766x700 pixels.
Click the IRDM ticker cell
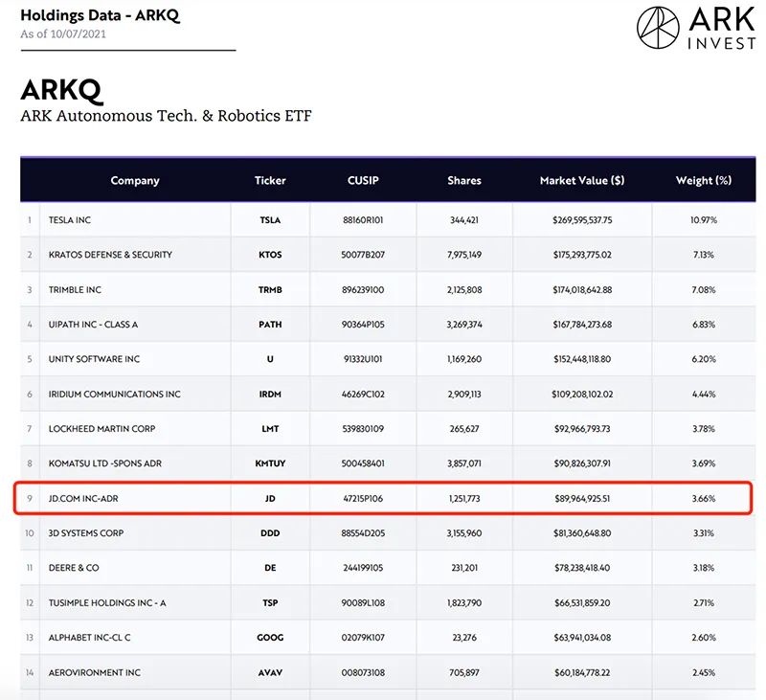click(x=270, y=395)
